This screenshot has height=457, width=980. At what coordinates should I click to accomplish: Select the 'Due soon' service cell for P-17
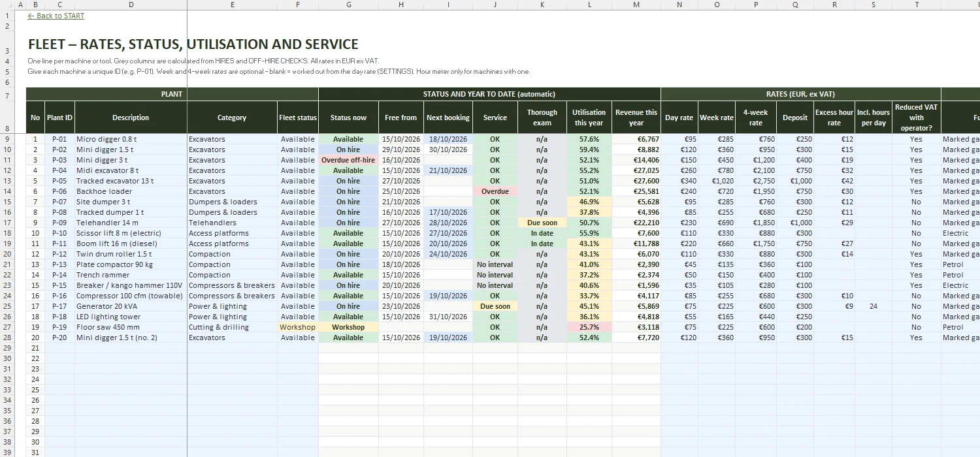(495, 306)
